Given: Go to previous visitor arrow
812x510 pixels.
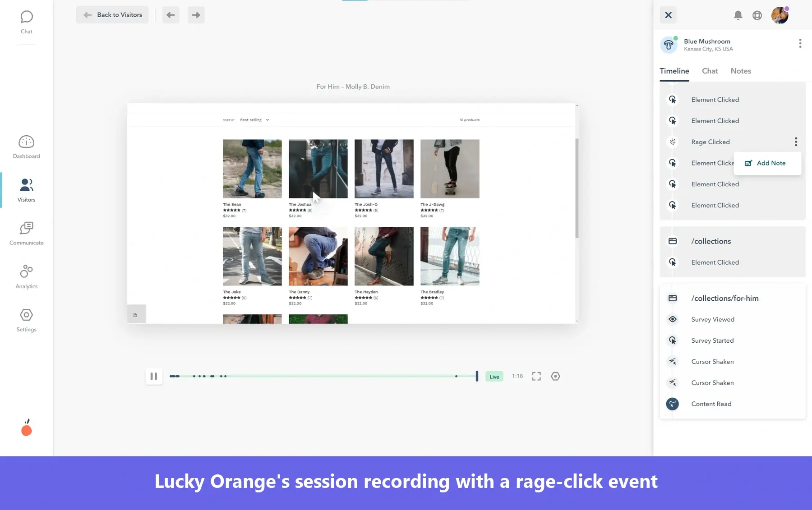Looking at the screenshot, I should (171, 15).
